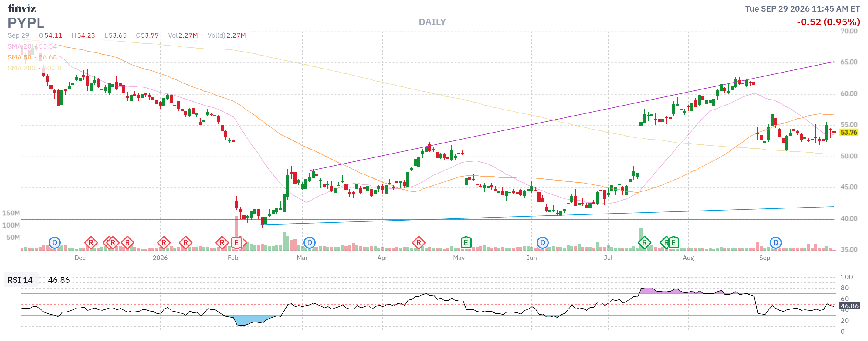The image size is (868, 341).
Task: Click the high price H 54.23 value
Action: pyautogui.click(x=83, y=35)
